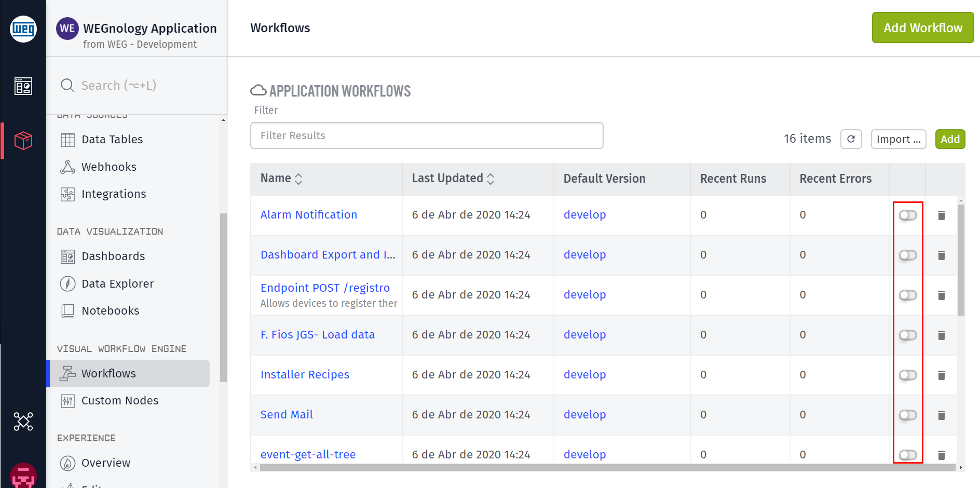Click the WEG logo icon
The image size is (980, 488).
[23, 29]
